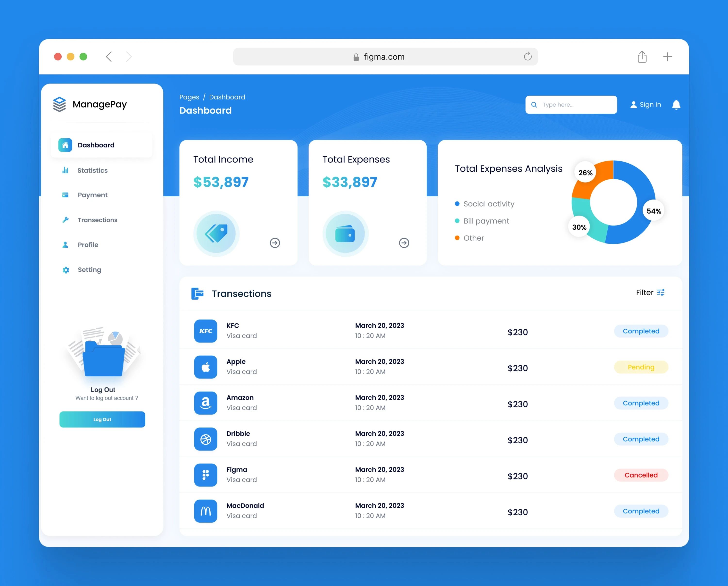Reload the page using the refresh icon

point(527,56)
